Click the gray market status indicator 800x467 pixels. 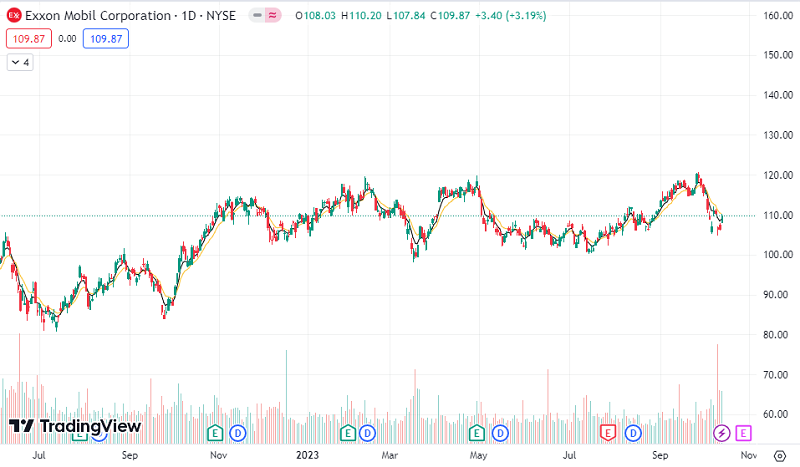pos(258,16)
